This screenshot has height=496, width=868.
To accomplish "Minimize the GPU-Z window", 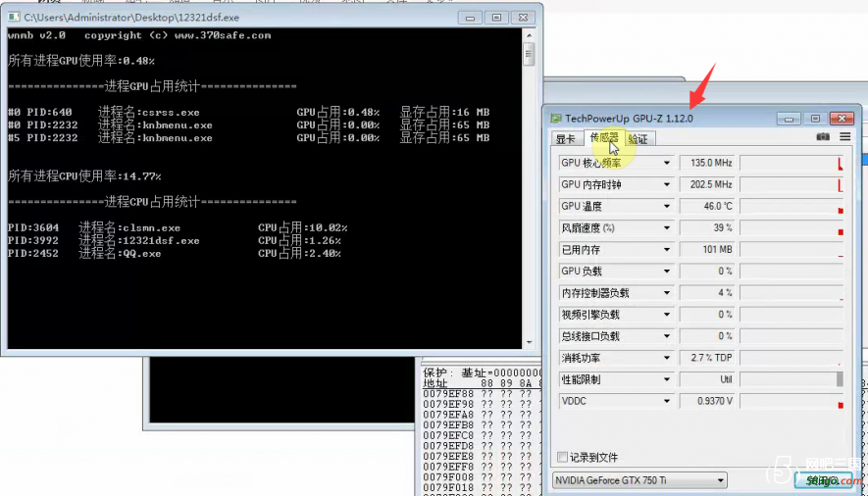I will click(x=789, y=119).
